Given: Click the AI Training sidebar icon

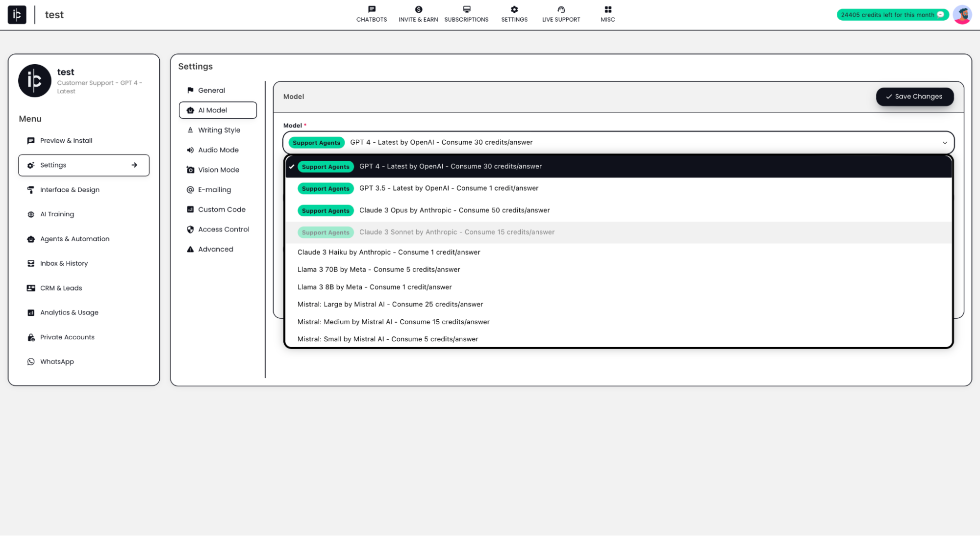Looking at the screenshot, I should tap(30, 214).
